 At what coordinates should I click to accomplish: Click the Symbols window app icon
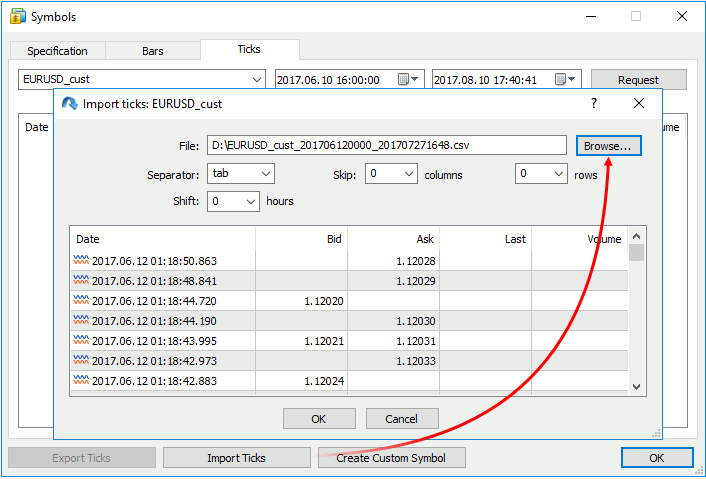17,17
